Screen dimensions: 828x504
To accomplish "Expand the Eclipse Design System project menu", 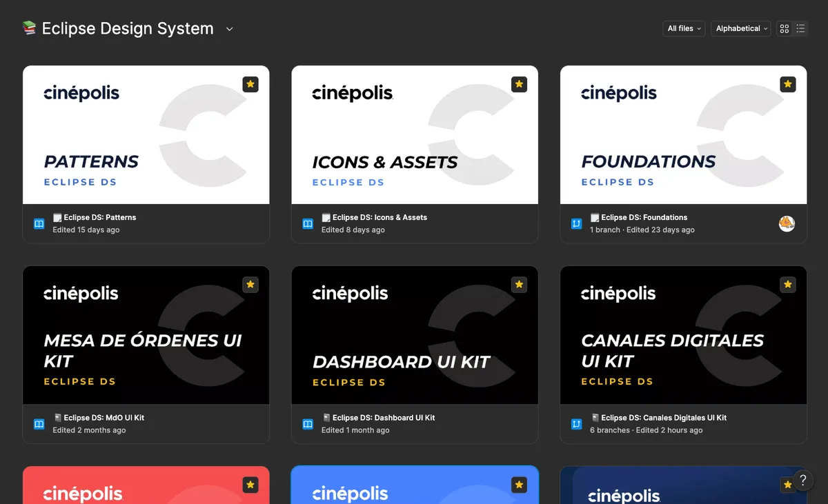I will (230, 29).
